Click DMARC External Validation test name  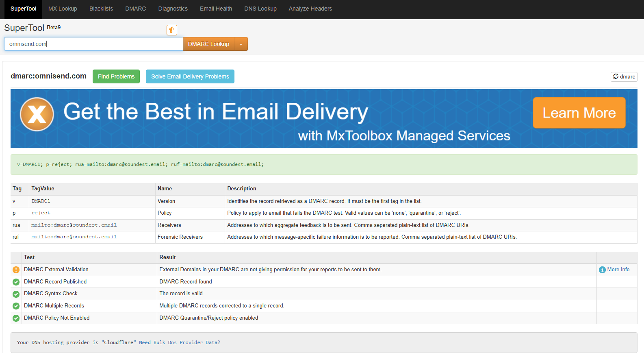pyautogui.click(x=56, y=270)
